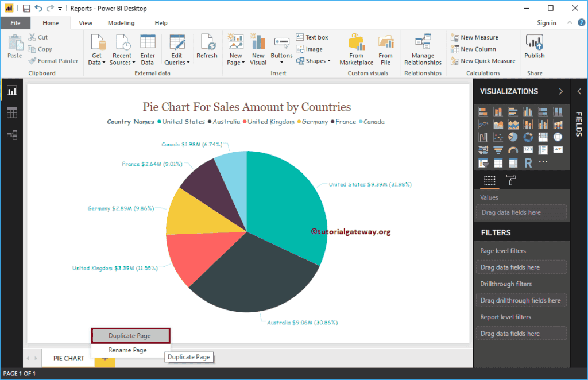Select the Funnel visualization icon

(498, 150)
